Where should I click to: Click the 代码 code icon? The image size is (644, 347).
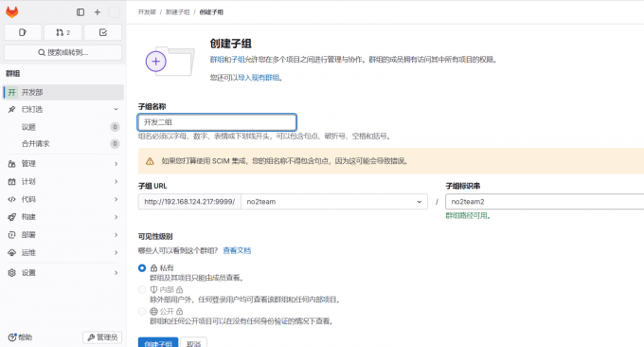[x=12, y=199]
